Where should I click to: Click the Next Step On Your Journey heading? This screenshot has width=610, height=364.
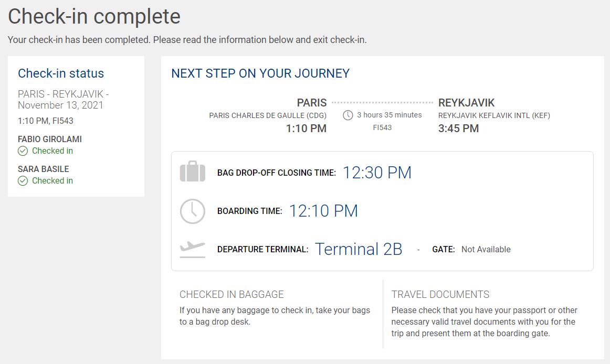pos(260,73)
